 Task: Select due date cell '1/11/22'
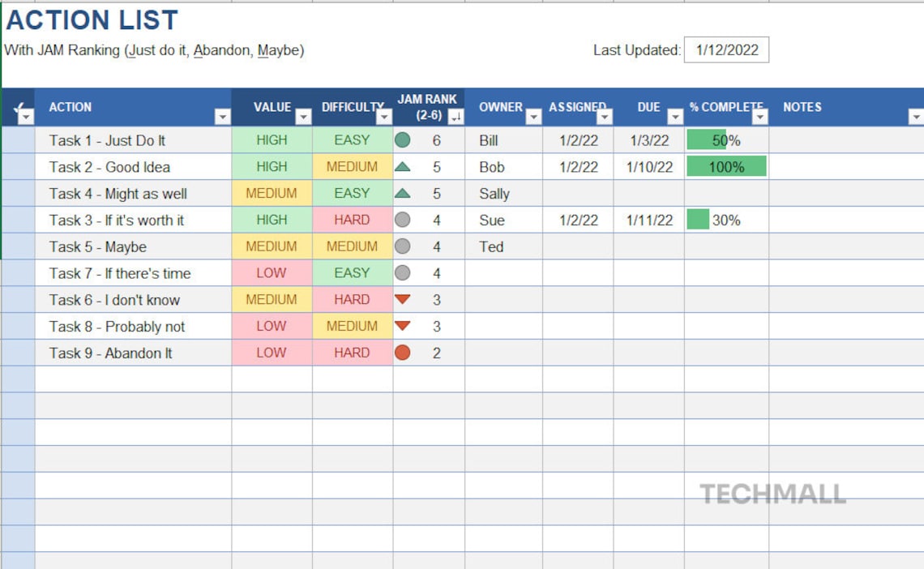tap(648, 220)
